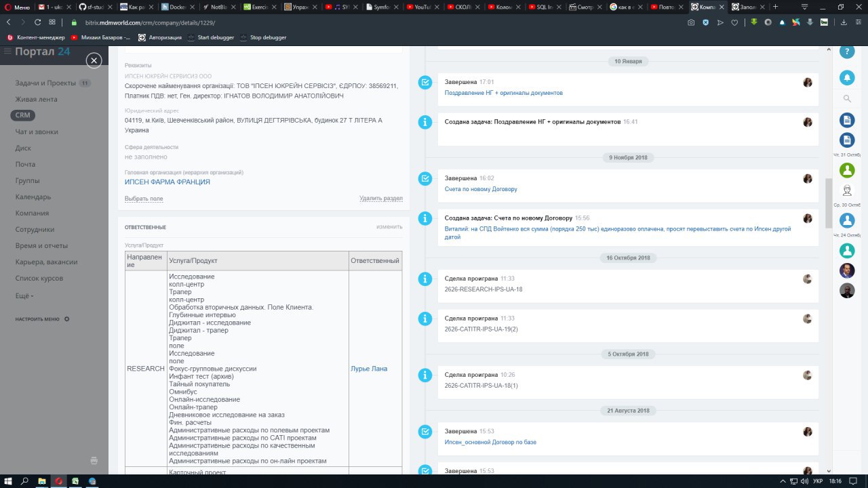Open Ипсен_основной Договор по базе link
This screenshot has height=488, width=868.
(x=490, y=442)
